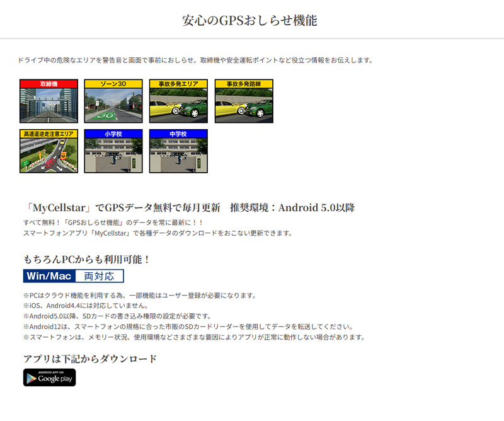
Task: Open the 事故多発エリア crash image
Action: (178, 105)
